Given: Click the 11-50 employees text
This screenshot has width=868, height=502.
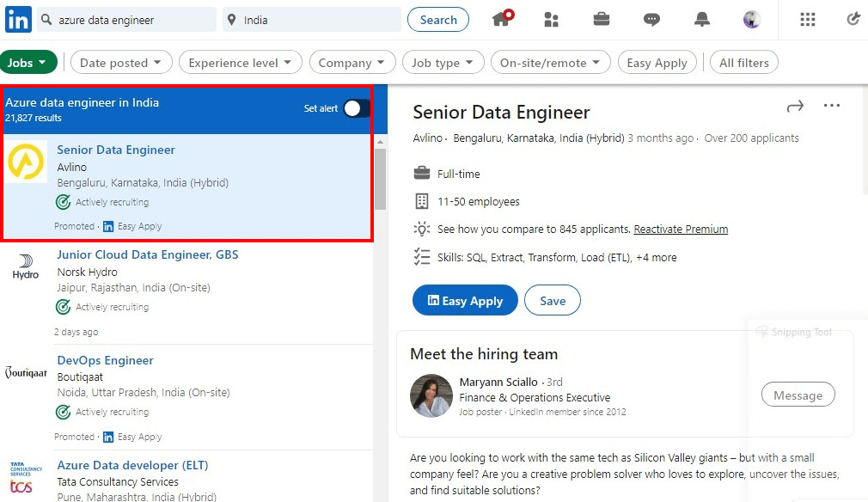Looking at the screenshot, I should tap(479, 201).
